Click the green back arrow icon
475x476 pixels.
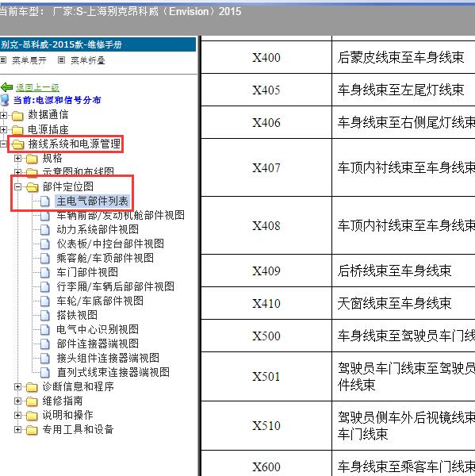(x=6, y=87)
